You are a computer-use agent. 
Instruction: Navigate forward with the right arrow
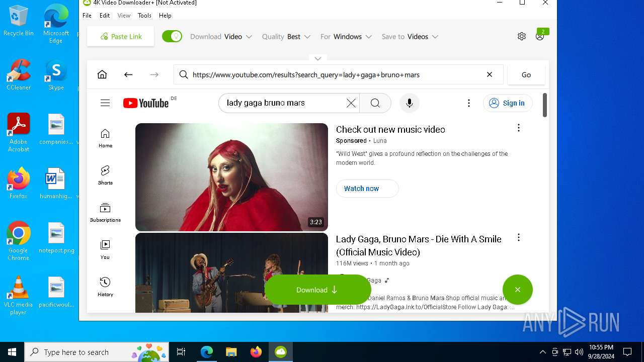pos(154,74)
